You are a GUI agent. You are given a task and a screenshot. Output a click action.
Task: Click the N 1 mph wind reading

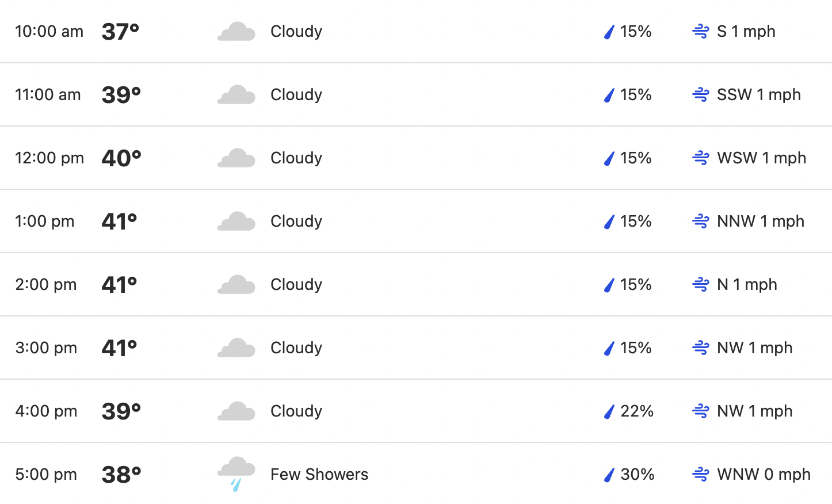click(x=747, y=285)
